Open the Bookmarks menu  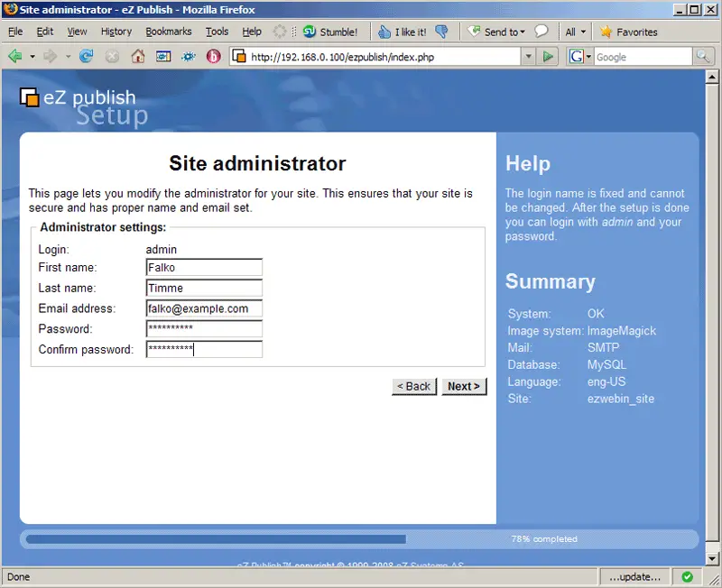coord(169,32)
